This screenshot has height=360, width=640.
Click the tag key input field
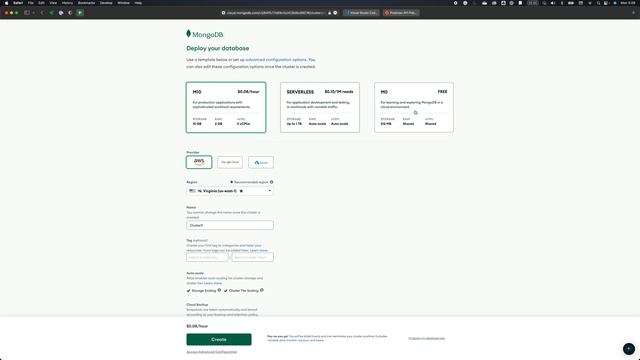[207, 257]
